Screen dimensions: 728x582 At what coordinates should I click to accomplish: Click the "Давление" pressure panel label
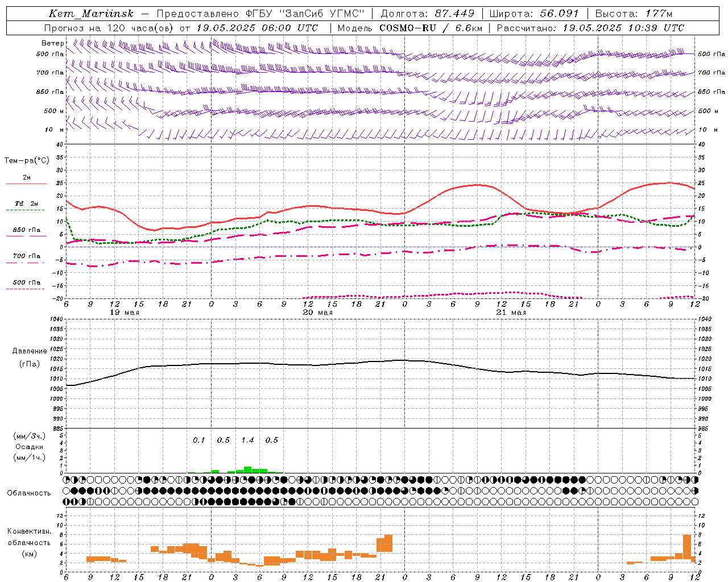[x=29, y=351]
